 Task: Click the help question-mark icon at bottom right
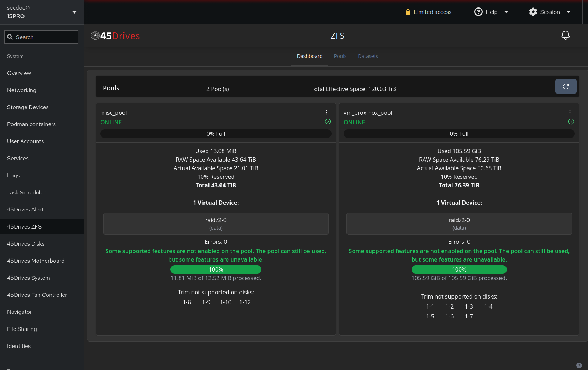(579, 365)
